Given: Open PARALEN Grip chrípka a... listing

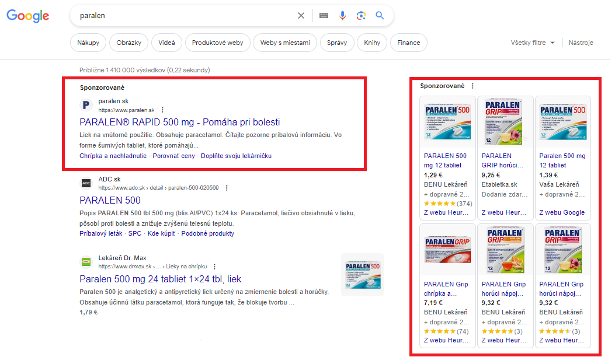Looking at the screenshot, I should pos(446,289).
